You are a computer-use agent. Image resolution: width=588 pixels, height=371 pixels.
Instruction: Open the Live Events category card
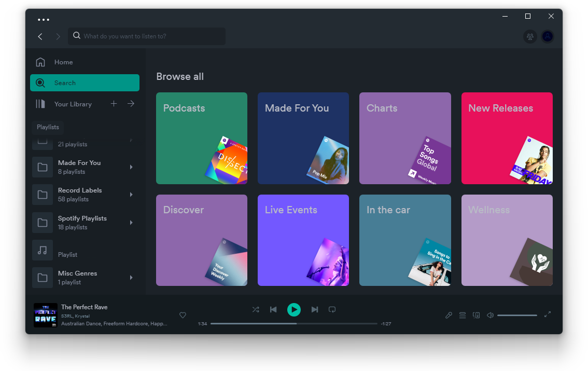tap(303, 240)
